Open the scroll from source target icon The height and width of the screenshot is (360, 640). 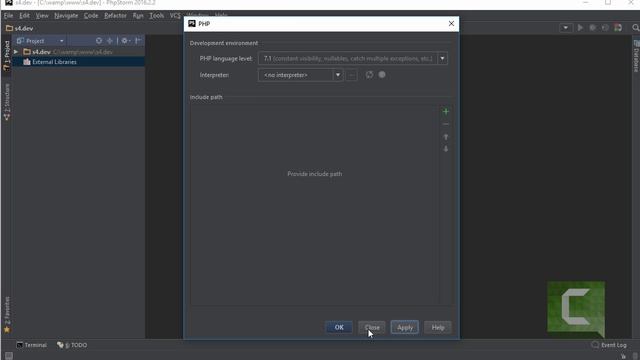pyautogui.click(x=98, y=41)
